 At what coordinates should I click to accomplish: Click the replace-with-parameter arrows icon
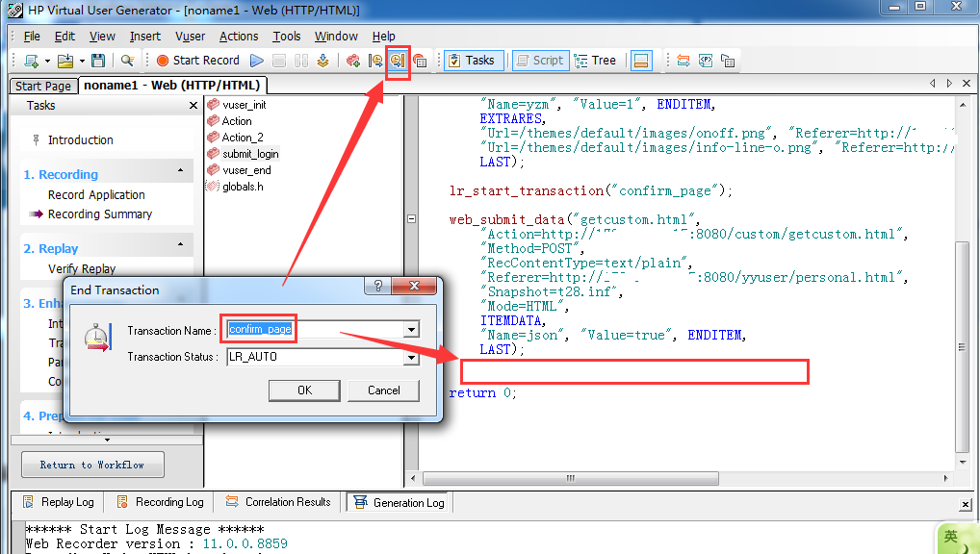click(683, 61)
